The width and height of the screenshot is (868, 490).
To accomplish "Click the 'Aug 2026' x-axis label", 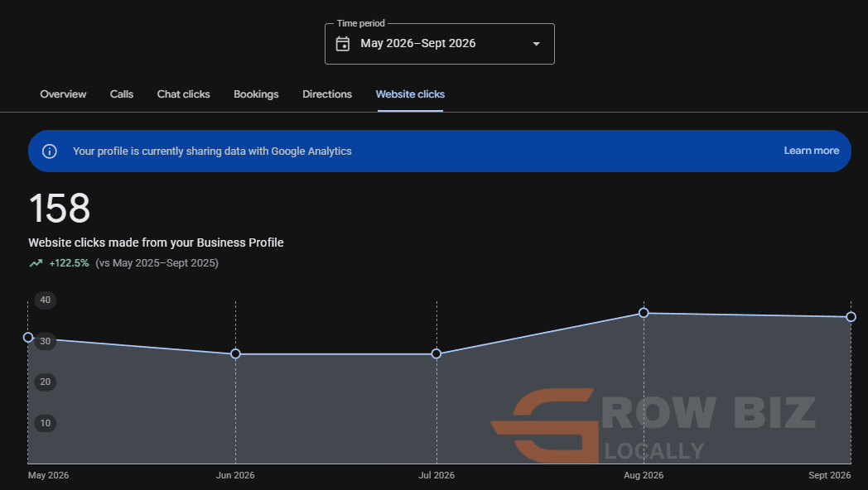I will tap(644, 475).
